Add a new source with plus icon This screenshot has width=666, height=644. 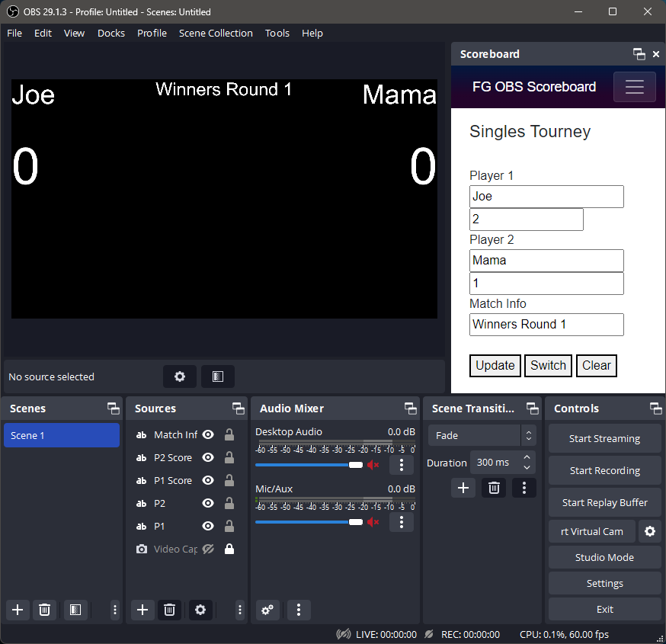pos(142,610)
